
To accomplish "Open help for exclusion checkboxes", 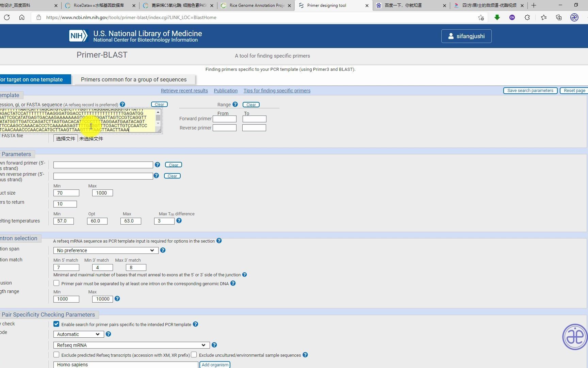I will (305, 355).
